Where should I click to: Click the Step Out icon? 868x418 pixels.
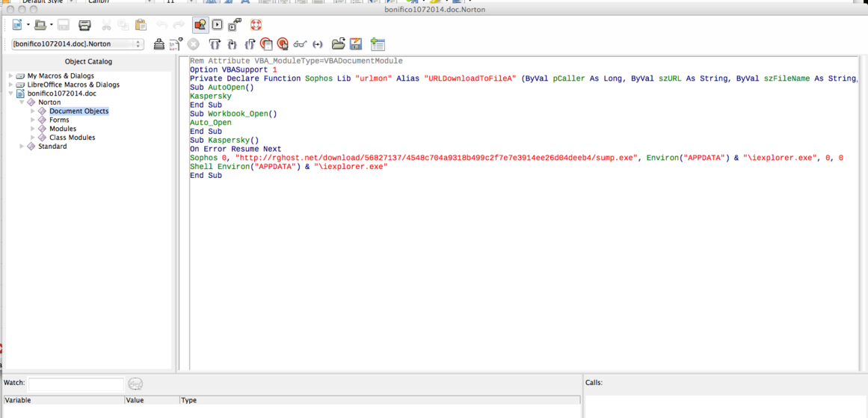(250, 44)
